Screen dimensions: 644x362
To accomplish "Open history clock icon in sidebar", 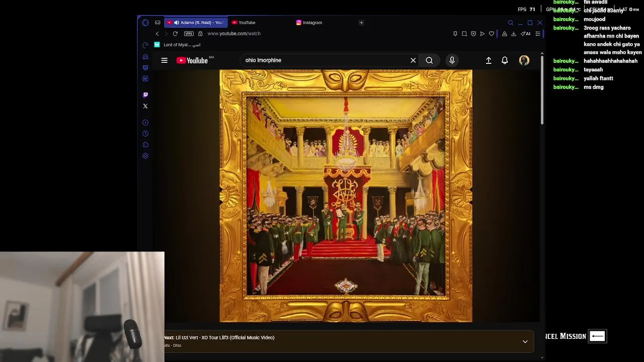I will [145, 134].
